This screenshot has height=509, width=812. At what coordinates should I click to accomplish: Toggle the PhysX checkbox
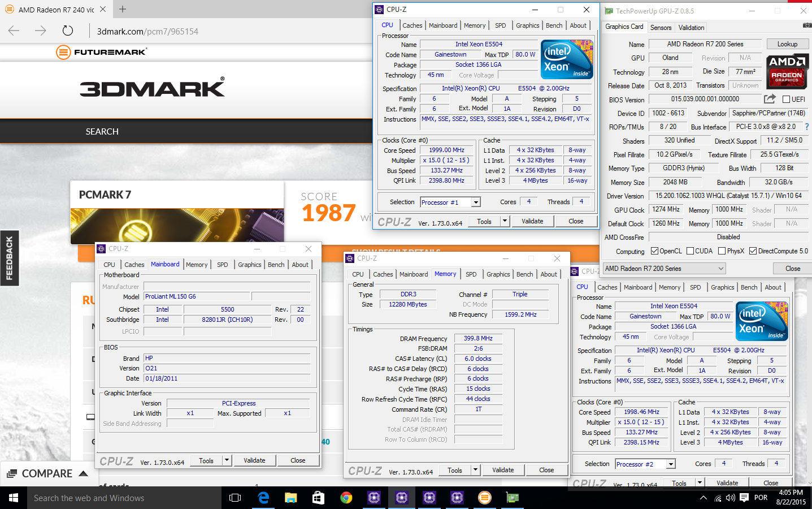[722, 251]
